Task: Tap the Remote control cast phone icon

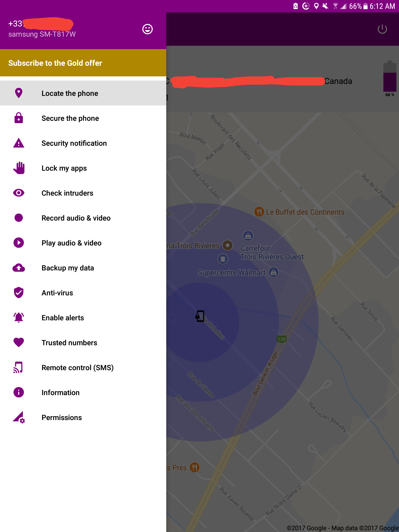Action: [18, 367]
